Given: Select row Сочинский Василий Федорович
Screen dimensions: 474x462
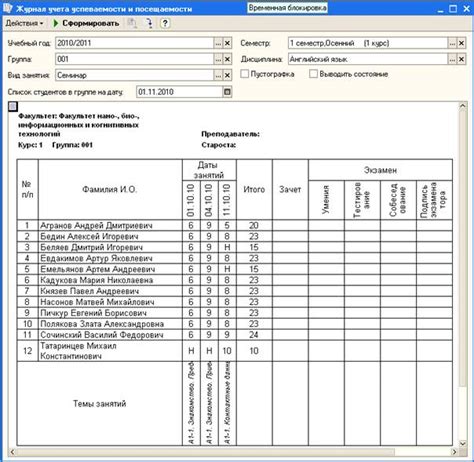Looking at the screenshot, I should tap(235, 335).
